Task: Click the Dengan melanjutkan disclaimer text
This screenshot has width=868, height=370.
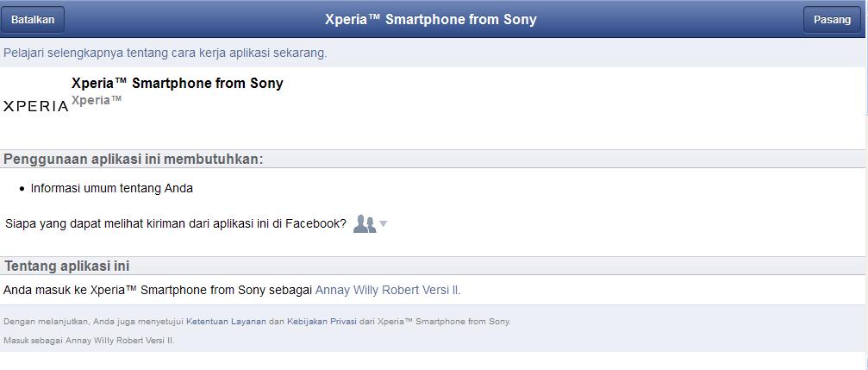Action: [93, 322]
